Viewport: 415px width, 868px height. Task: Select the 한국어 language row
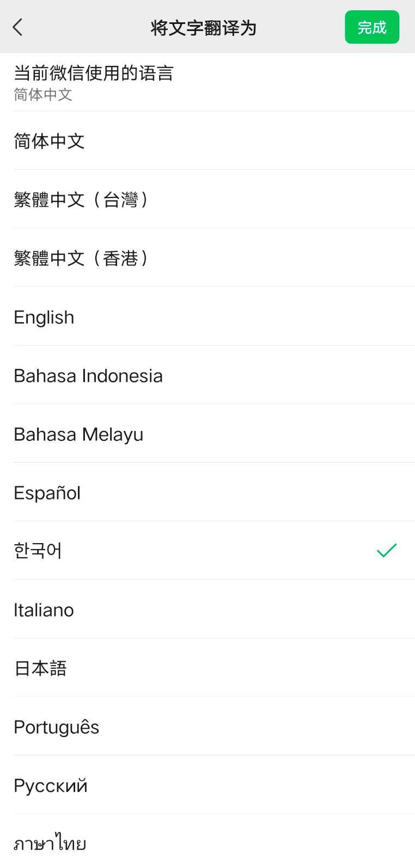click(38, 551)
